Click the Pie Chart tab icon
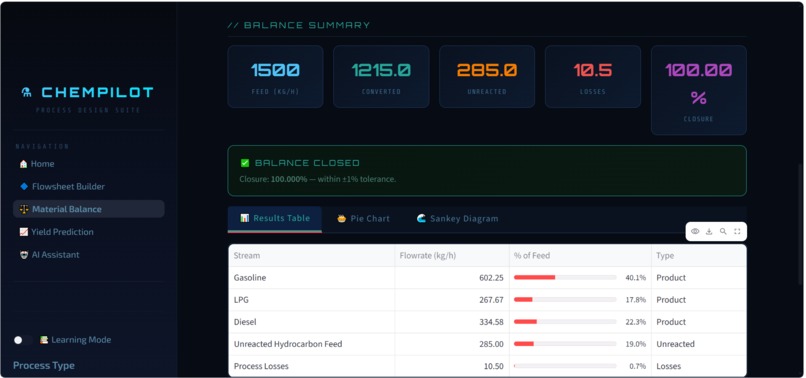This screenshot has width=806, height=378. tap(341, 219)
